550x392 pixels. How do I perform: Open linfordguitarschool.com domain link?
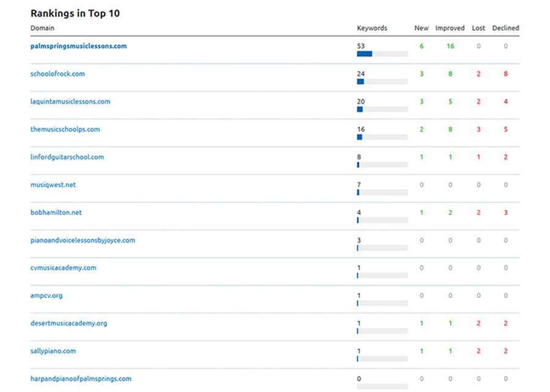(67, 157)
